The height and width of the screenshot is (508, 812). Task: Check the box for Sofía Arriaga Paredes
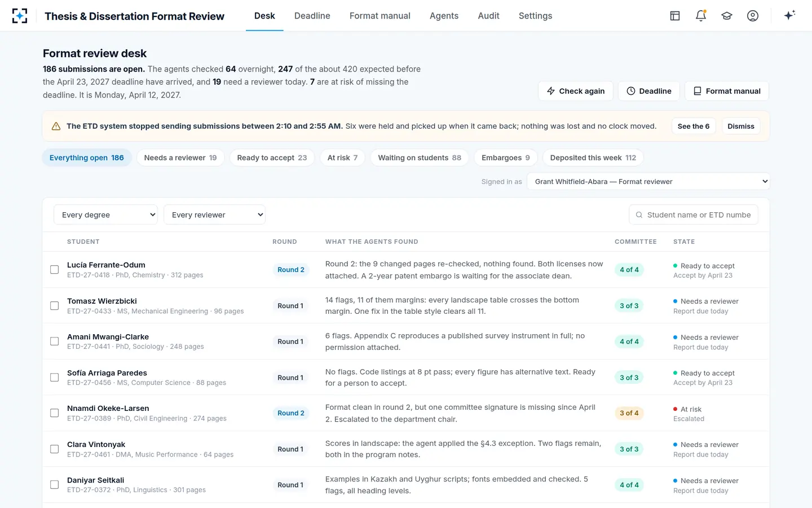[x=55, y=378]
